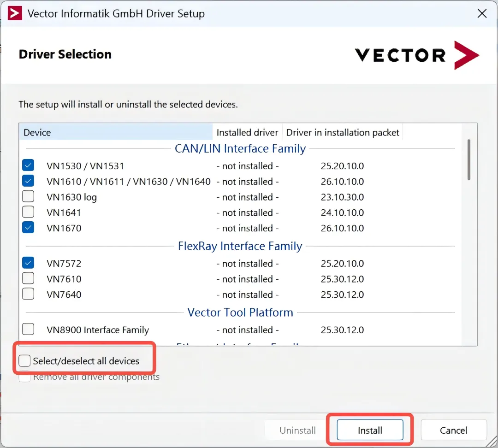Uncheck the VN1530 / VN1531 checkbox
The height and width of the screenshot is (448, 498).
click(28, 165)
